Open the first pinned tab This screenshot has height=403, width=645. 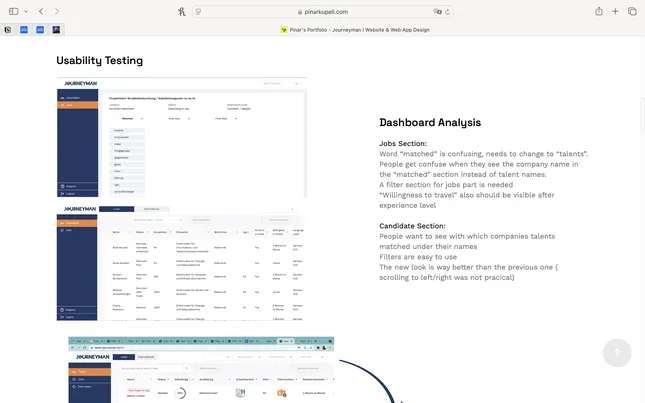coord(8,30)
